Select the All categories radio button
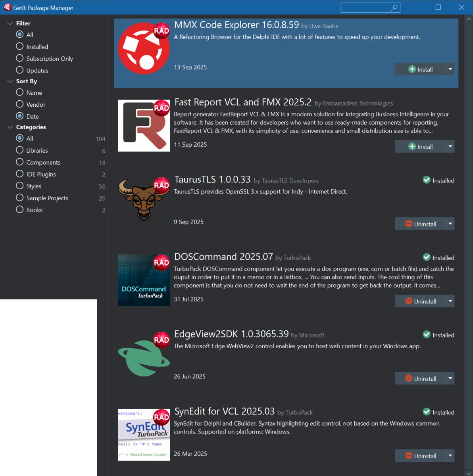Image resolution: width=473 pixels, height=476 pixels. click(x=20, y=138)
